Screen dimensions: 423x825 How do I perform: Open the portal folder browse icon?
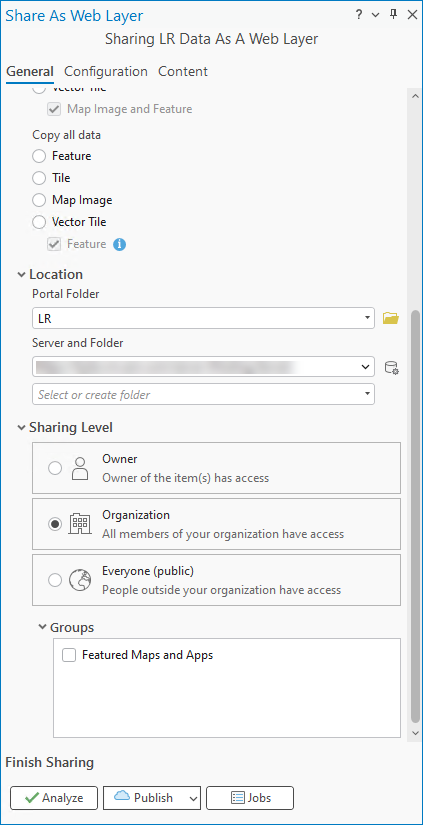tap(391, 318)
